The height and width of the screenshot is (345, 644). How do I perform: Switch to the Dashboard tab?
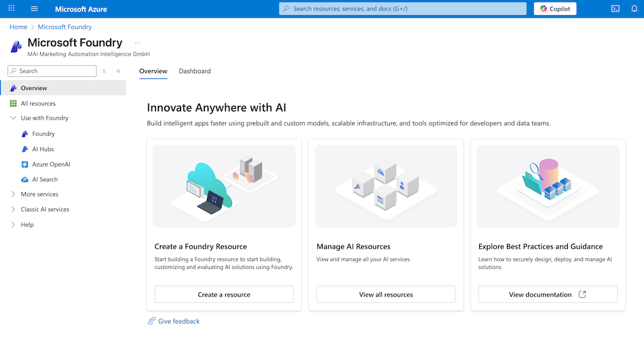tap(194, 71)
